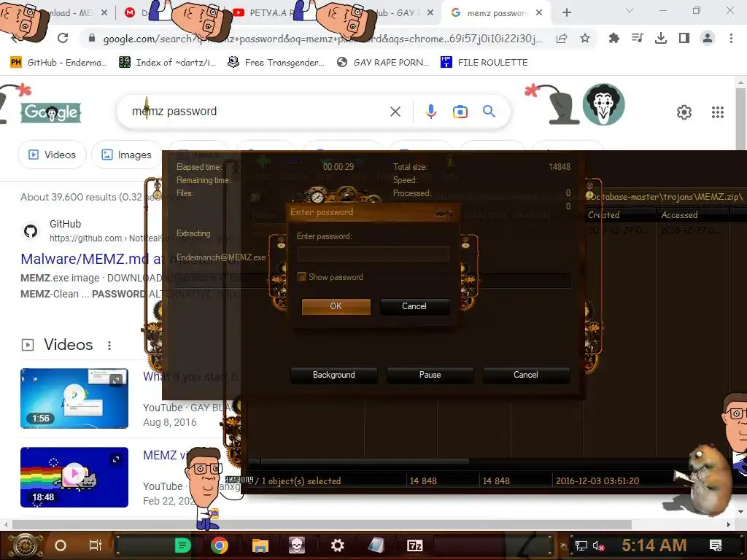
Task: Confirm password with OK button
Action: tap(336, 306)
